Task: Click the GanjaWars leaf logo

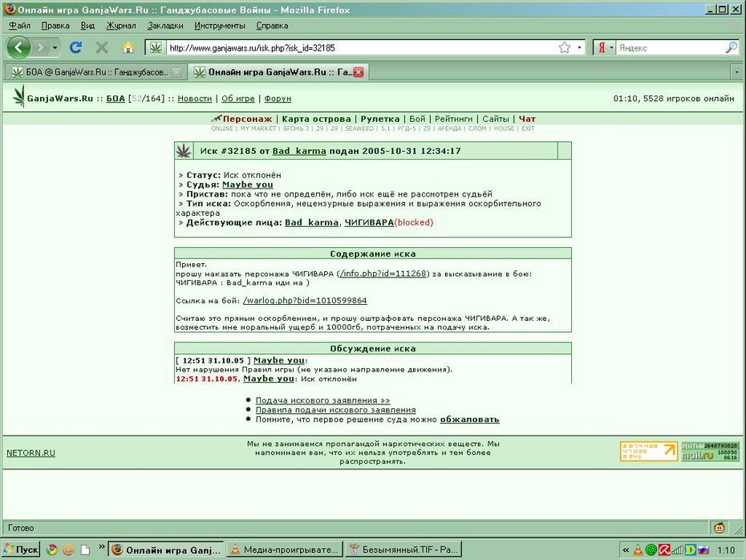Action: tap(18, 96)
